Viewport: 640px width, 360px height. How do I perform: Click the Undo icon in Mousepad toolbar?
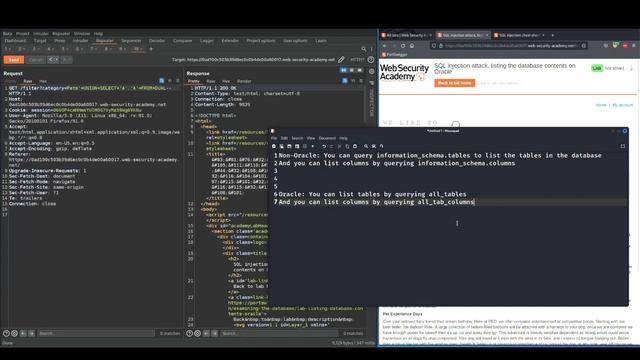(x=324, y=146)
